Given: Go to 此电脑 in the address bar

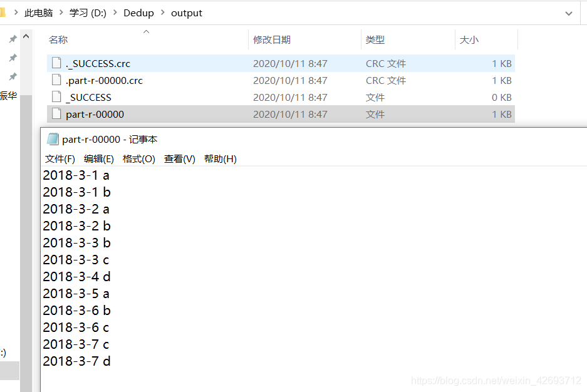Looking at the screenshot, I should (39, 13).
